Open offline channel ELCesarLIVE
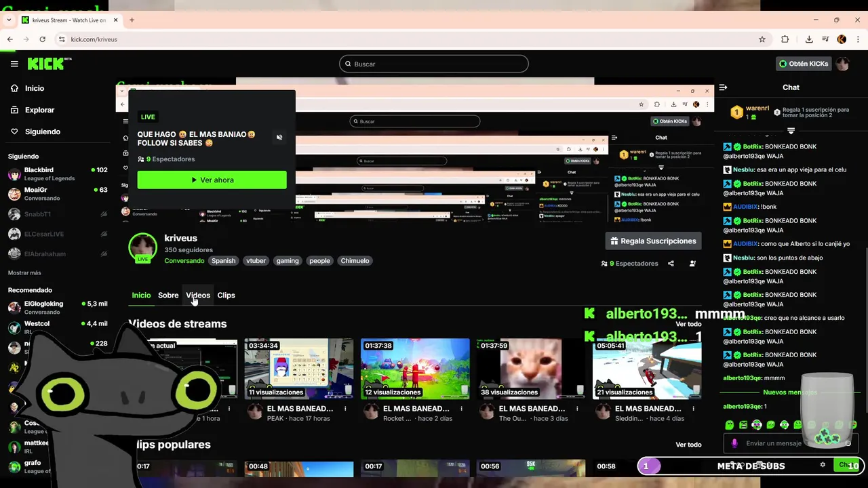Viewport: 868px width, 488px height. (x=58, y=234)
